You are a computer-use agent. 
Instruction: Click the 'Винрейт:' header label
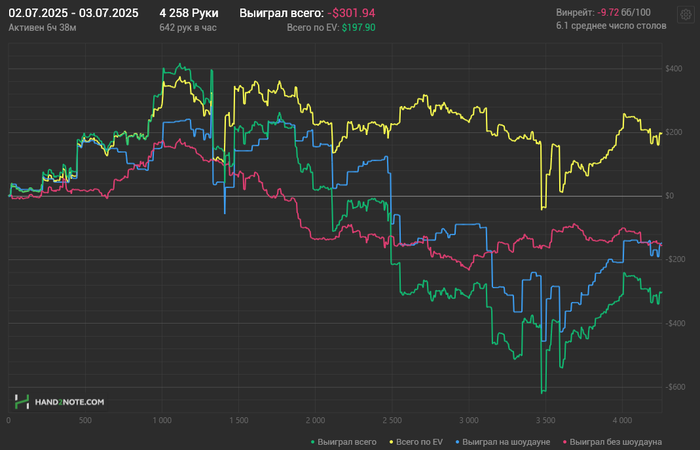[x=575, y=12]
